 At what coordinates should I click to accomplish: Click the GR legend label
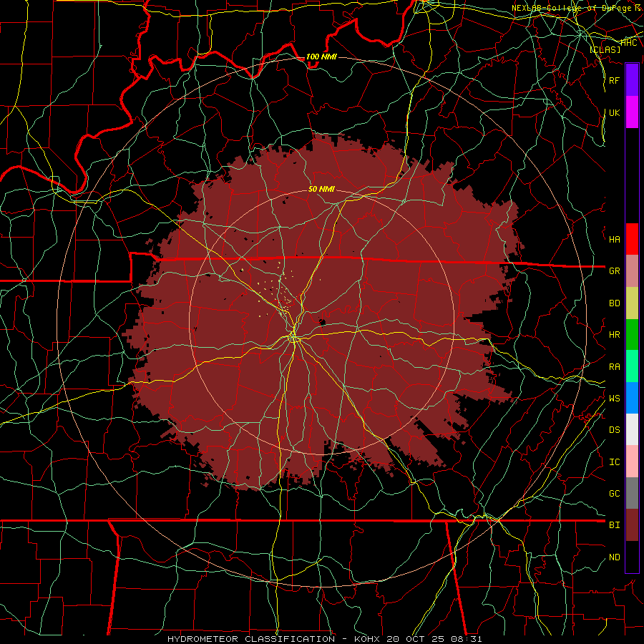pyautogui.click(x=615, y=270)
